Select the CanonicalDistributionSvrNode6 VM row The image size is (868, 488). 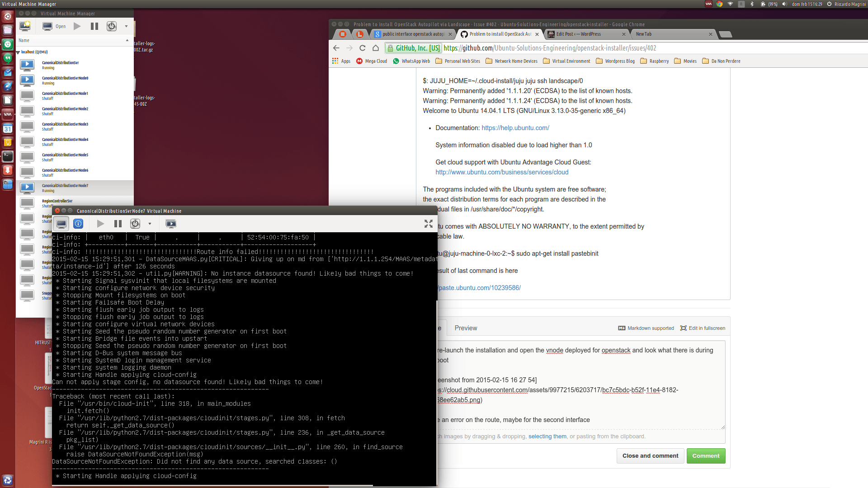(x=75, y=173)
